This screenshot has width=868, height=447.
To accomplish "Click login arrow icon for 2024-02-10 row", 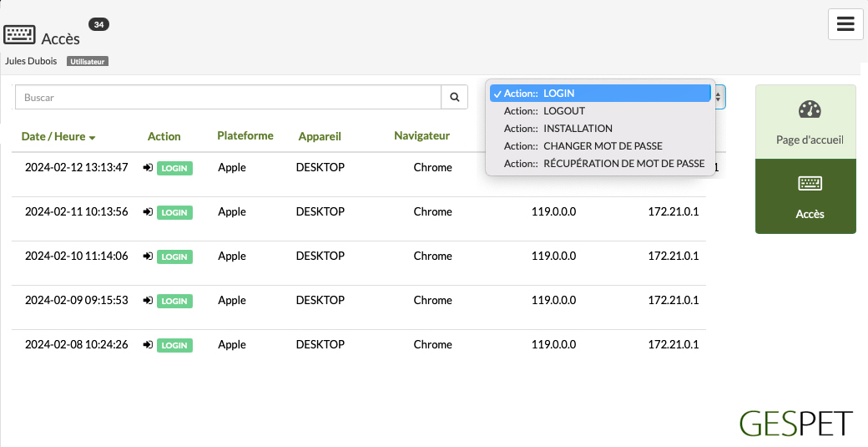I will click(148, 257).
